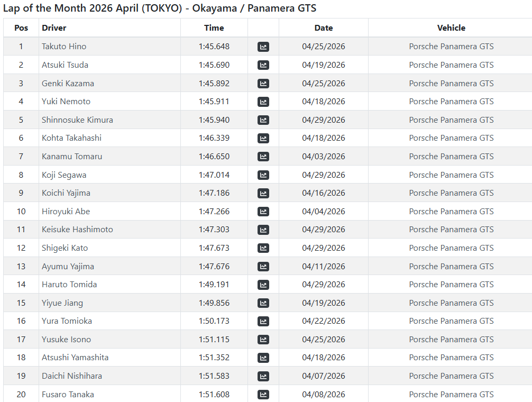The image size is (532, 402).
Task: Open lap chart icon for Kanamu Tomaru
Action: (263, 157)
